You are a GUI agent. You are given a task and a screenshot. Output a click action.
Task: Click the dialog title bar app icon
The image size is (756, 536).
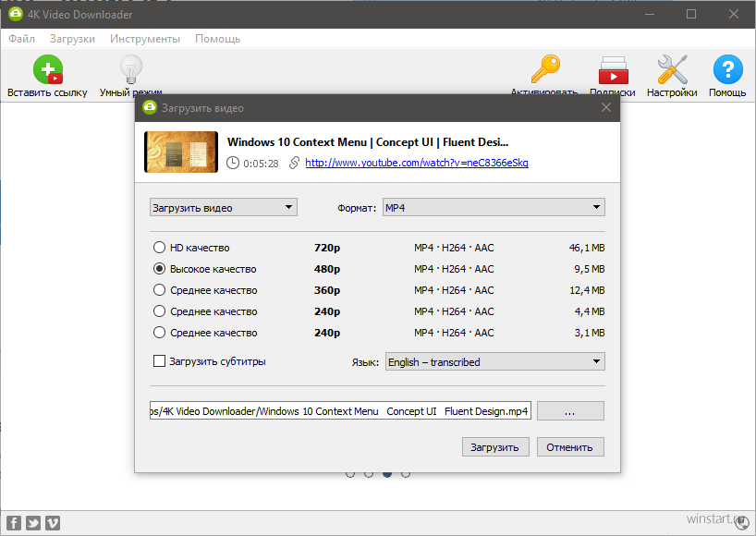(x=150, y=107)
